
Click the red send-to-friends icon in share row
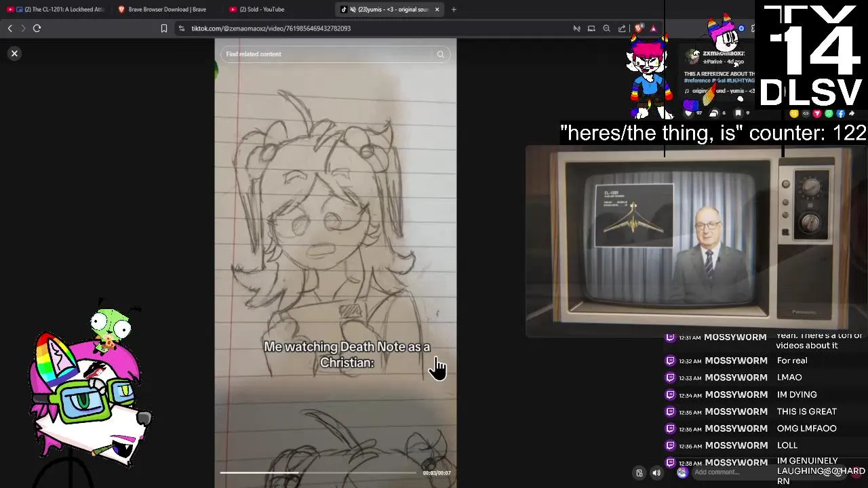[x=817, y=114]
